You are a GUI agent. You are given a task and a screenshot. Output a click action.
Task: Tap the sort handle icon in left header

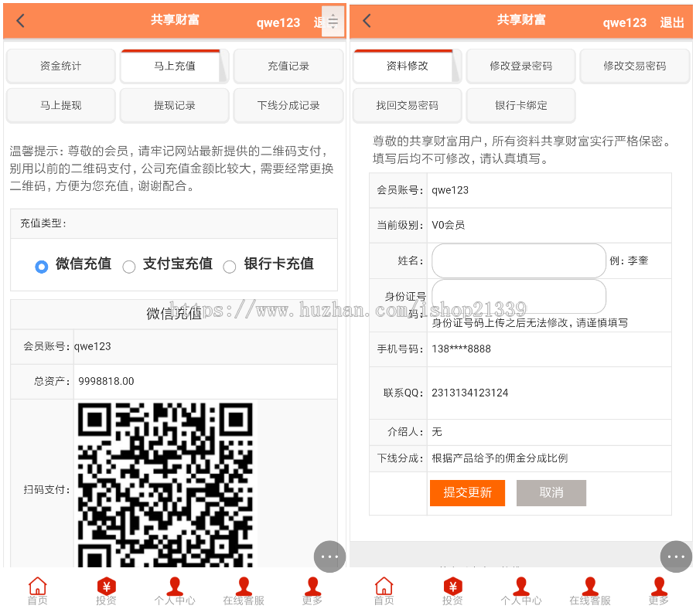(333, 21)
